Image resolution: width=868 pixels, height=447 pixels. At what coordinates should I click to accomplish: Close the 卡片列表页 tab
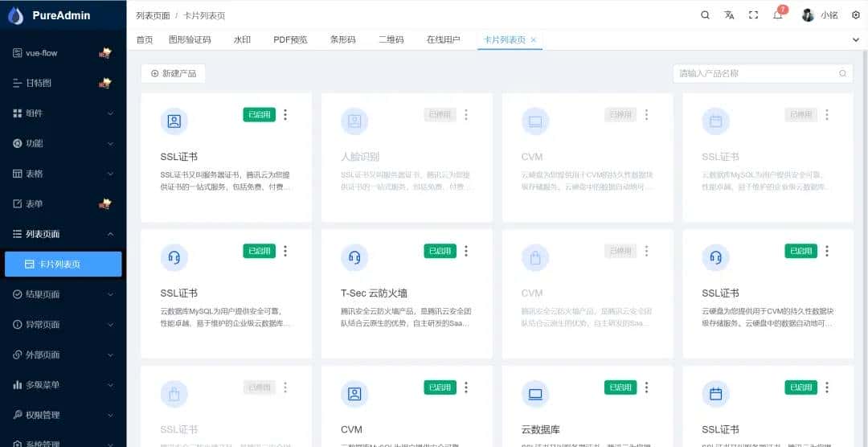(533, 40)
